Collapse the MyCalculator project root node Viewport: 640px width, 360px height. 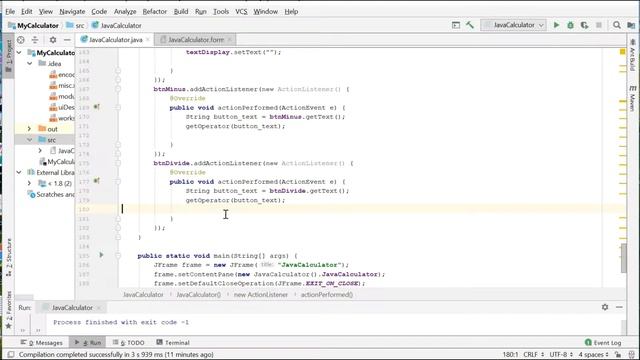tap(19, 53)
